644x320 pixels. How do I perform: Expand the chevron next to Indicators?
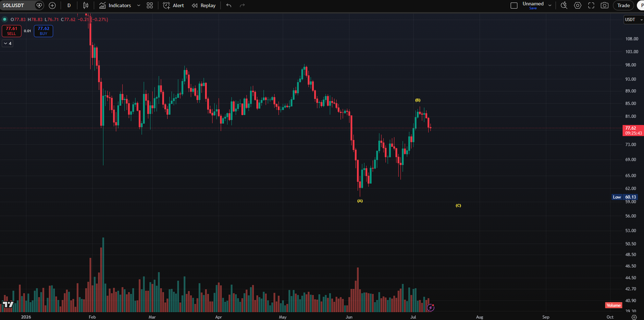139,6
